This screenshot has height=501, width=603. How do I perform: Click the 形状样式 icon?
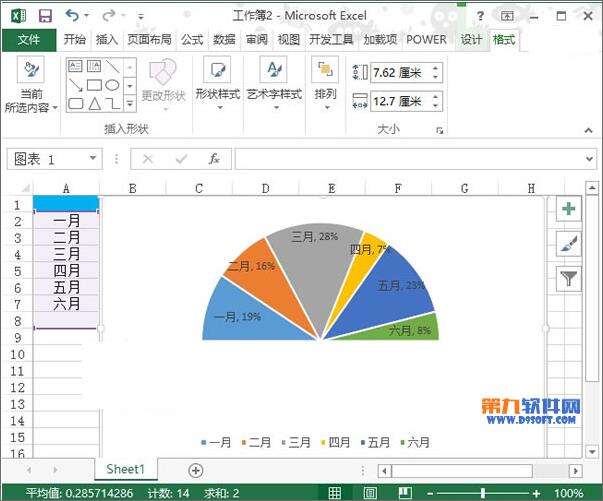pyautogui.click(x=217, y=70)
